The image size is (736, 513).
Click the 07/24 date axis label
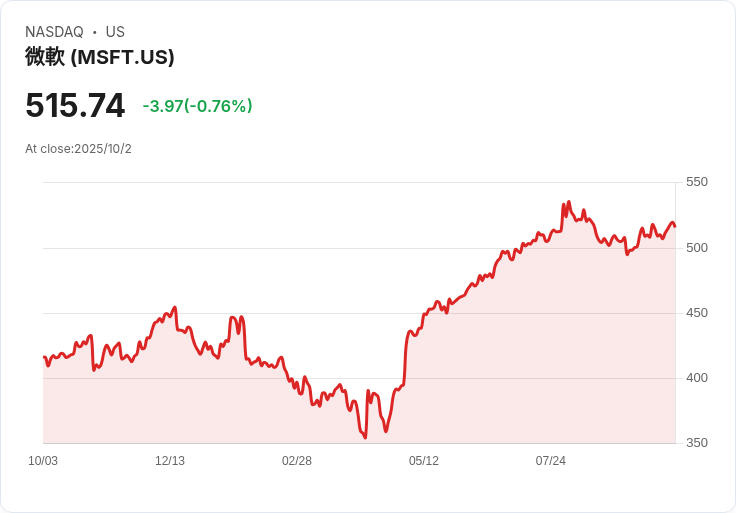click(x=551, y=461)
